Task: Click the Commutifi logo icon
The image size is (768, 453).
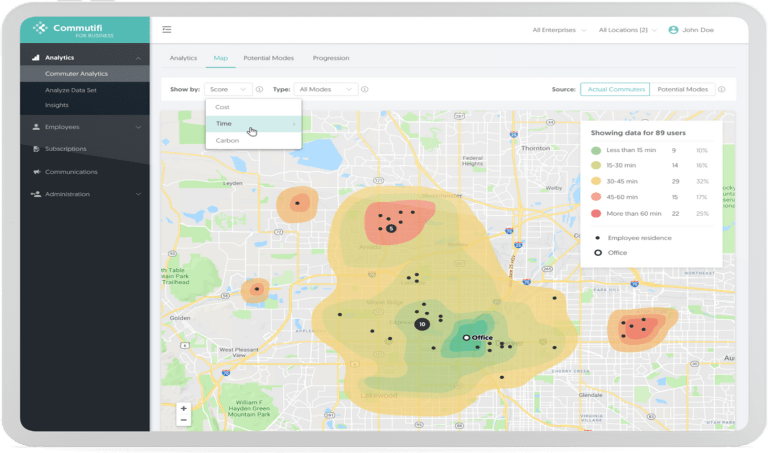Action: (x=40, y=29)
